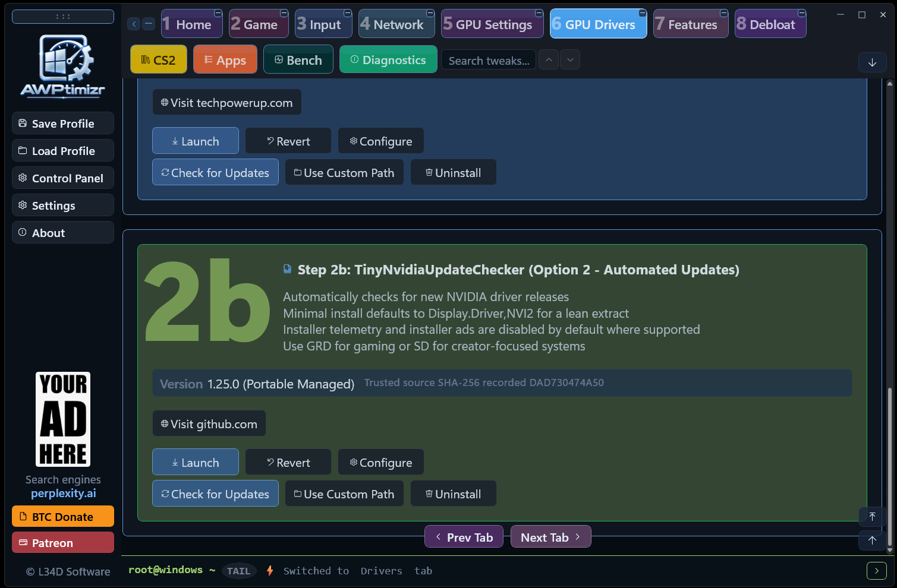Click the down-arrow button at top right
Screen dimensions: 897x588
click(872, 62)
